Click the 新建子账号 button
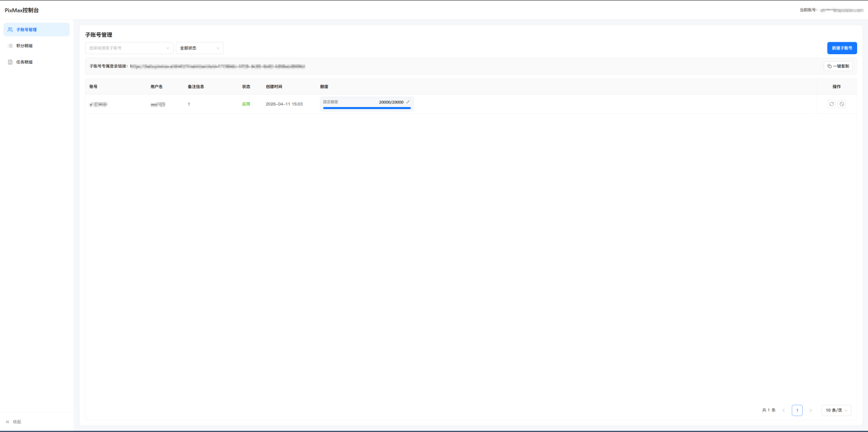 tap(842, 48)
